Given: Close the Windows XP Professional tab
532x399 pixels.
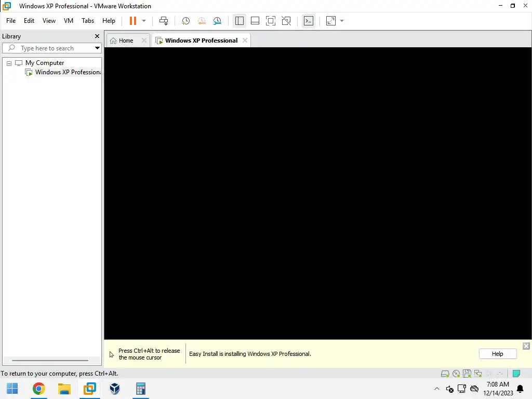Looking at the screenshot, I should point(245,41).
